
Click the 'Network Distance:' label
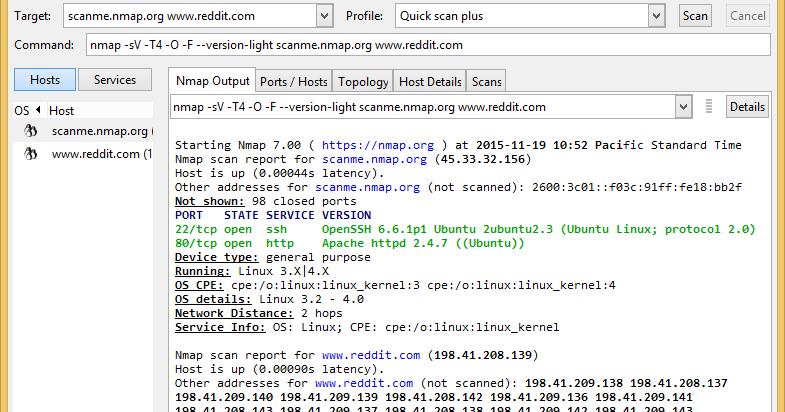(234, 313)
